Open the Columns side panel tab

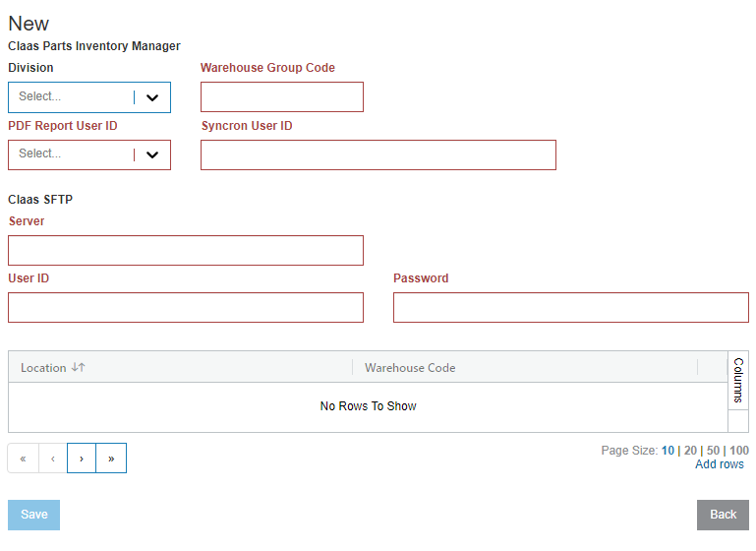click(x=738, y=380)
